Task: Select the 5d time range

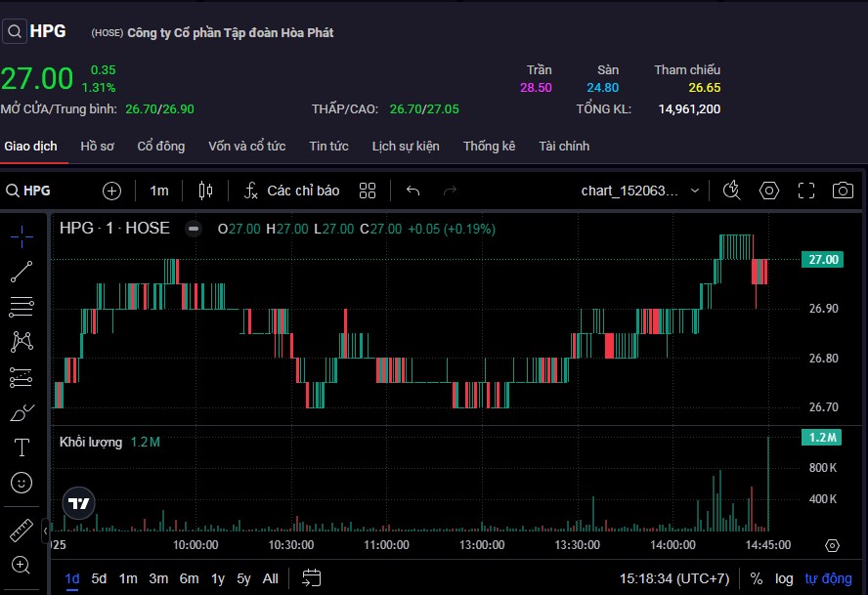Action: (x=100, y=578)
